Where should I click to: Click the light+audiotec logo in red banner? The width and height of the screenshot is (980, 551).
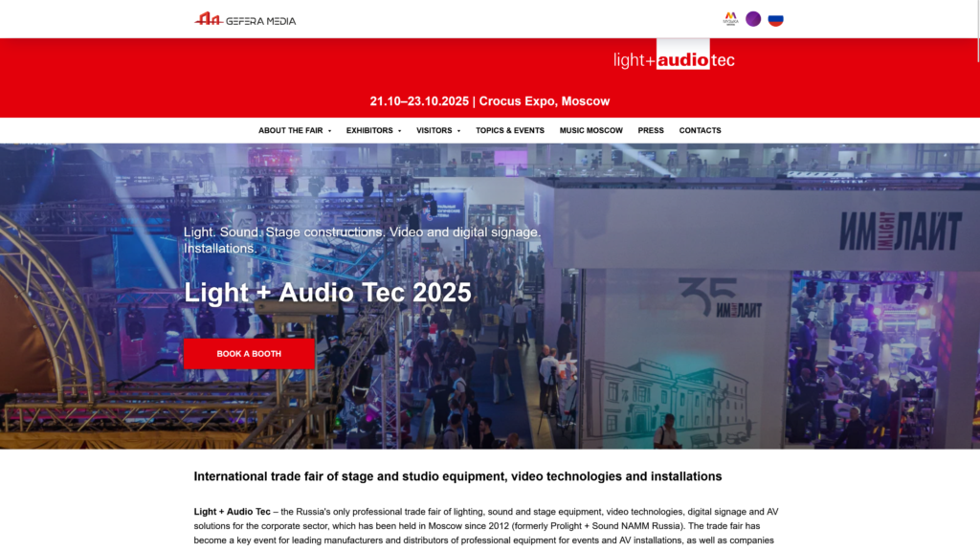click(674, 55)
